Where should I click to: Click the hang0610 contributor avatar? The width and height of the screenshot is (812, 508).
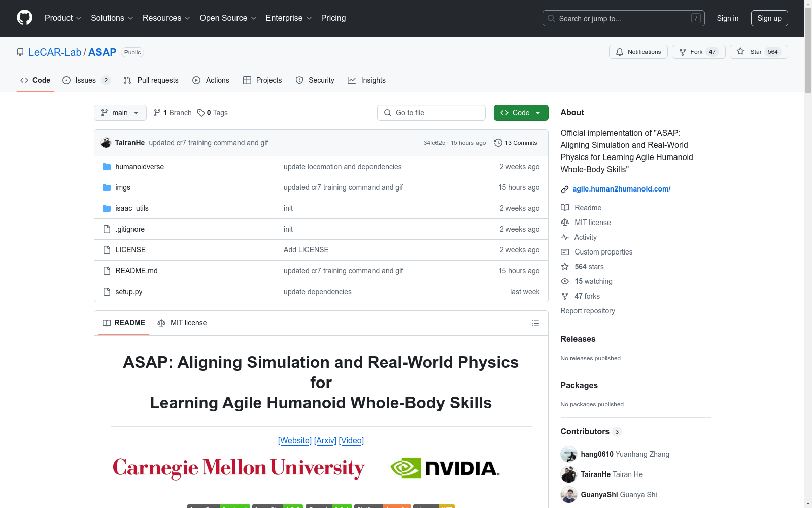coord(568,454)
